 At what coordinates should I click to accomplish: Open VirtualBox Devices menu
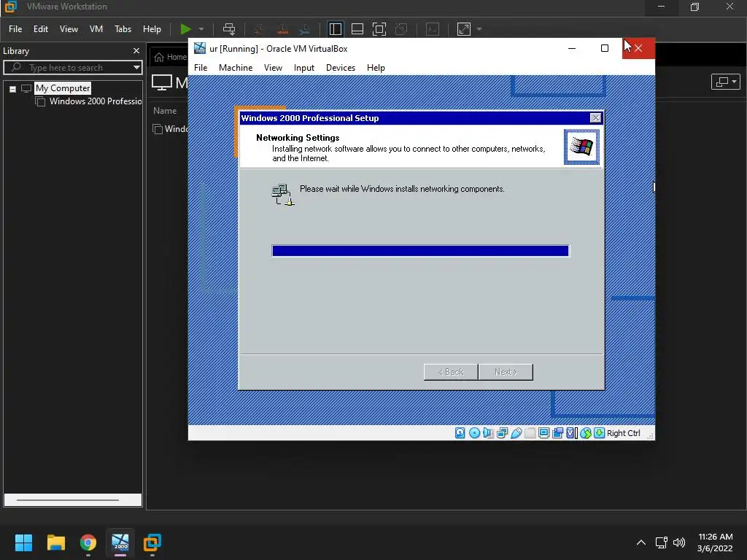[x=341, y=68]
